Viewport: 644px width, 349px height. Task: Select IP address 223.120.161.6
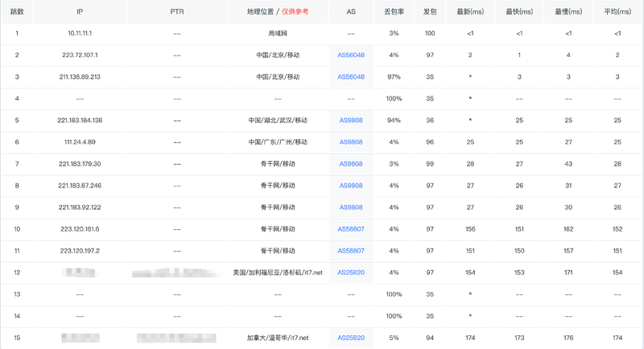pyautogui.click(x=80, y=229)
